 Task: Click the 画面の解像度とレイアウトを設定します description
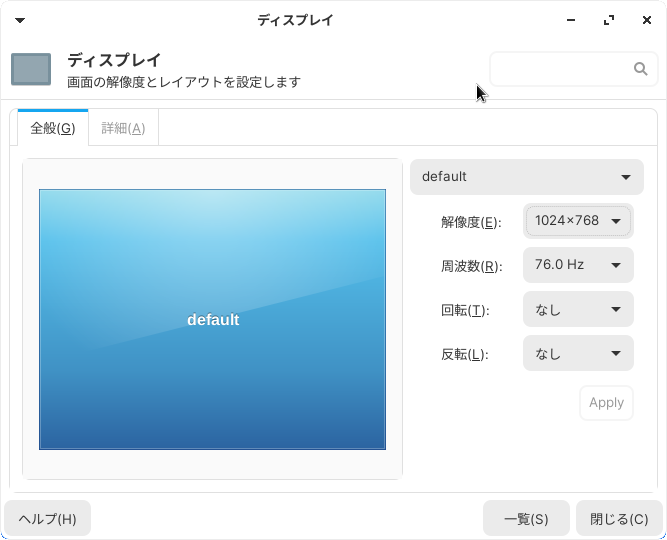pos(184,82)
